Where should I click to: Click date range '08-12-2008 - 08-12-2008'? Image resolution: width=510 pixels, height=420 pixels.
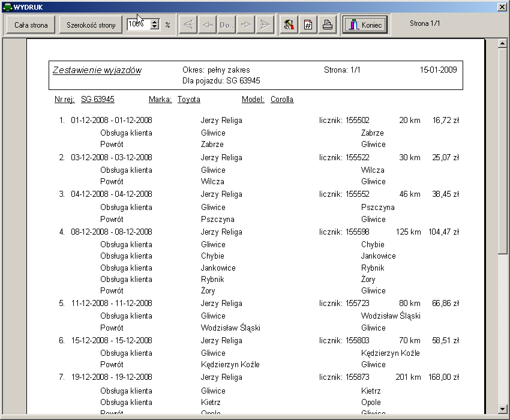[x=112, y=232]
